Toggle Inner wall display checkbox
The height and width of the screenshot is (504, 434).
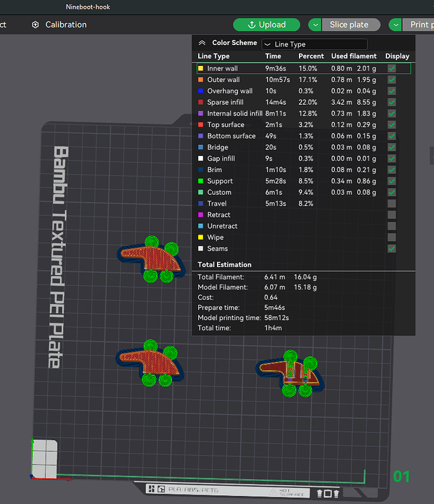(x=392, y=69)
